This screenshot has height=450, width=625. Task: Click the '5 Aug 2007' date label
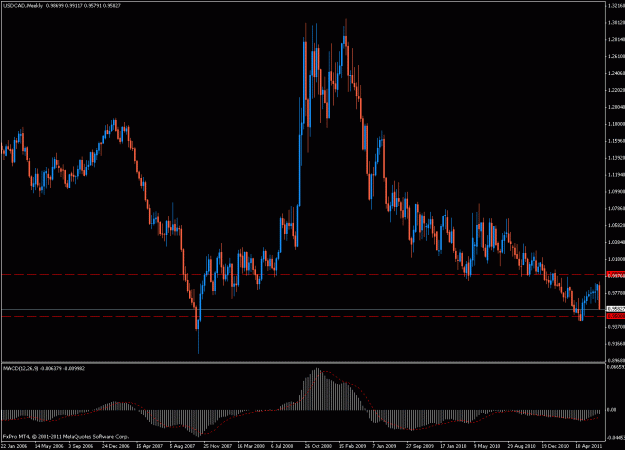183,446
